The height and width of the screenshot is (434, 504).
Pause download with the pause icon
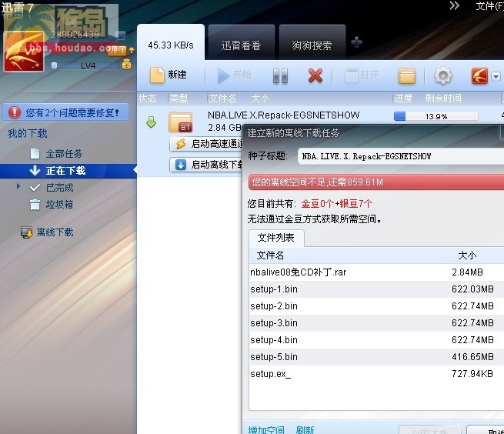(280, 76)
